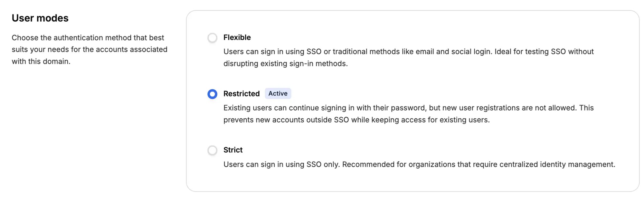
Task: Click the bold "Strict" option label
Action: pyautogui.click(x=233, y=150)
